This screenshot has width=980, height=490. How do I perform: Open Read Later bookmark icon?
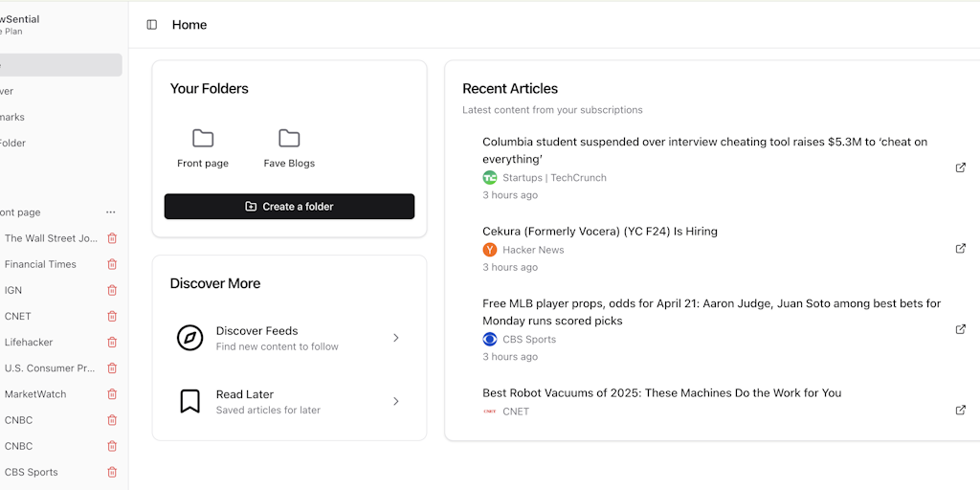(190, 401)
